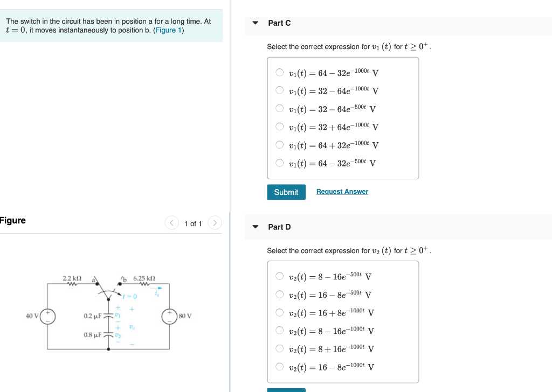Click the next figure navigation arrow

pyautogui.click(x=215, y=222)
